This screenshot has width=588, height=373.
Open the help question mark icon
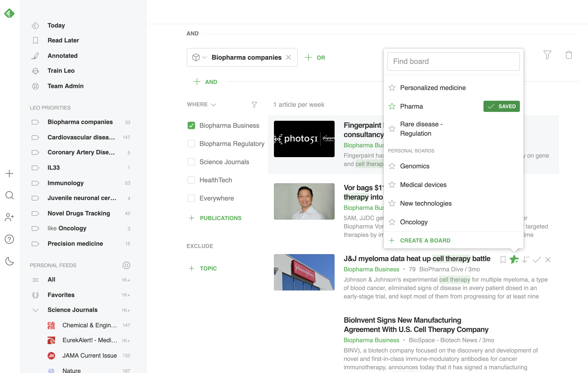[x=9, y=239]
